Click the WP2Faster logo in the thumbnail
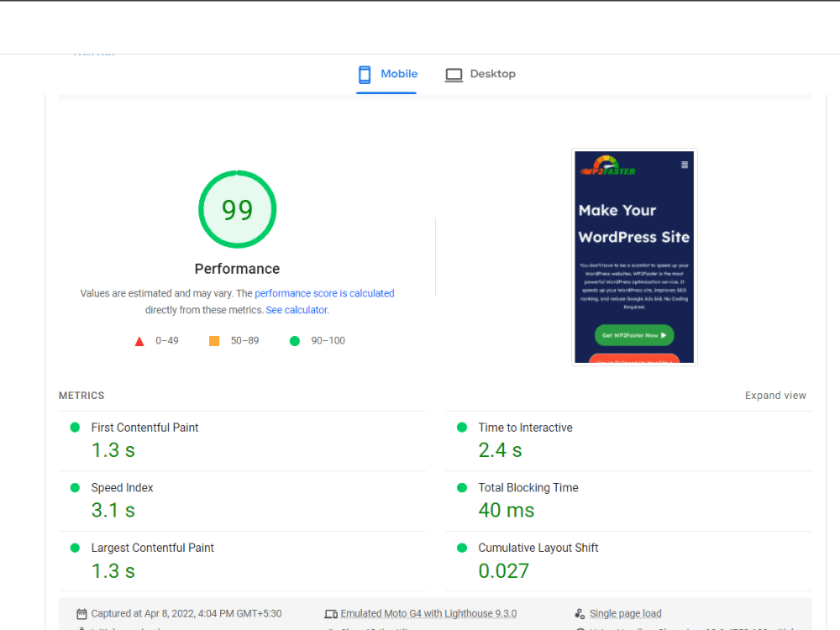Image resolution: width=840 pixels, height=630 pixels. (608, 165)
